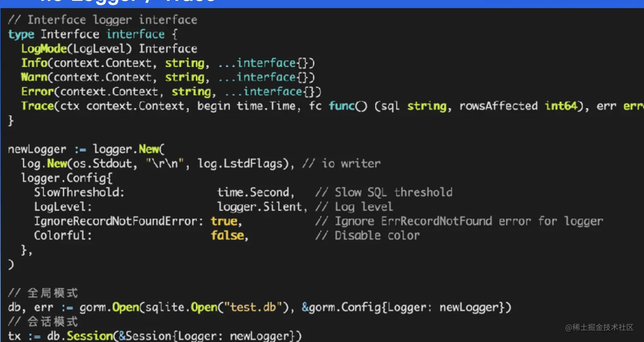Click the value "logger.Silent,"
The width and height of the screenshot is (644, 342).
[262, 207]
